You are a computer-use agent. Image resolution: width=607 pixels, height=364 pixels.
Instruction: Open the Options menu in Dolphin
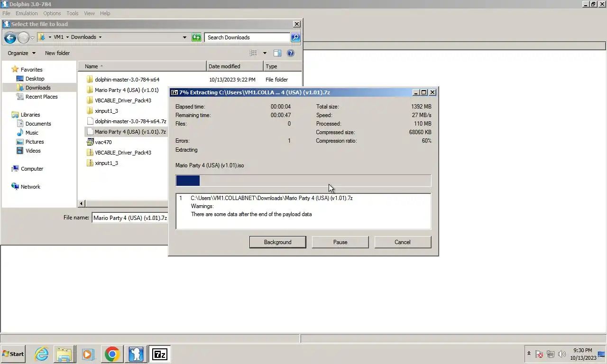(52, 13)
